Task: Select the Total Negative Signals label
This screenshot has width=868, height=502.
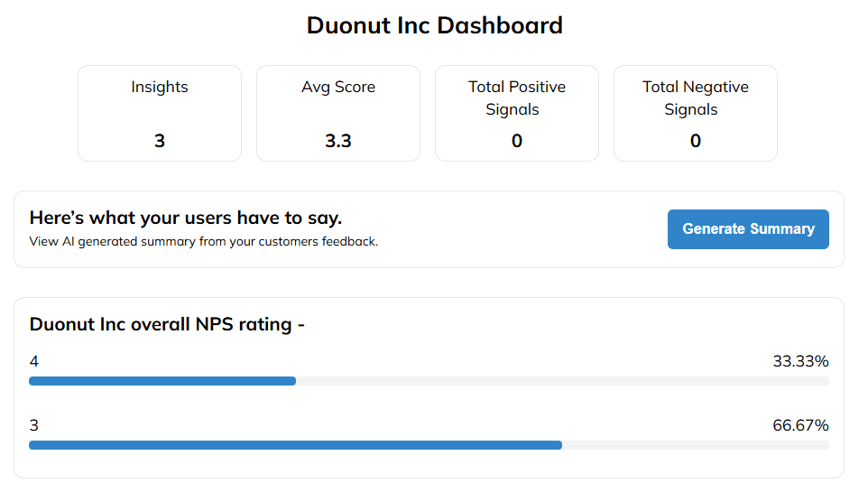Action: tap(696, 98)
